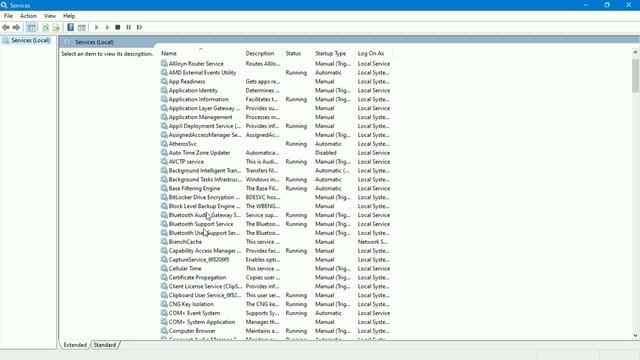Click gear icon beside AVCTP service
The width and height of the screenshot is (640, 360).
tap(164, 162)
